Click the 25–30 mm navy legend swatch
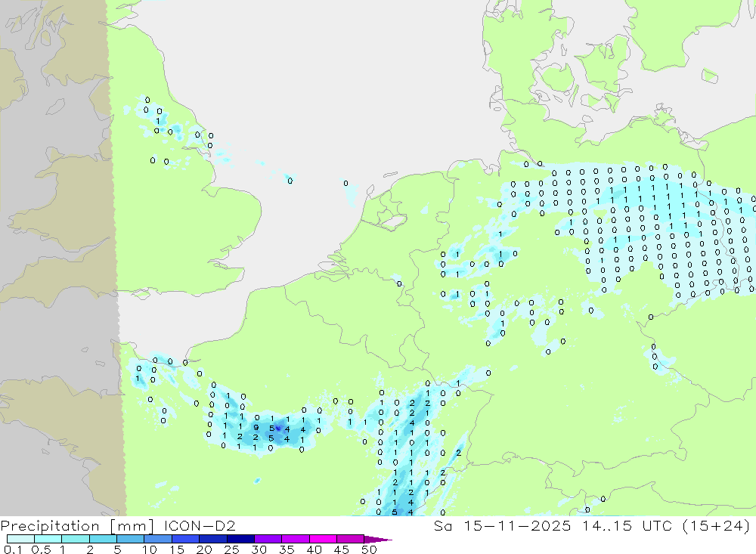The height and width of the screenshot is (554, 756). (x=240, y=539)
